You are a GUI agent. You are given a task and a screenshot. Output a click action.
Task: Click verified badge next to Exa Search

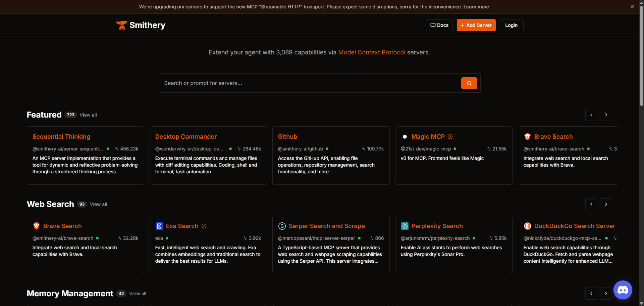point(204,226)
